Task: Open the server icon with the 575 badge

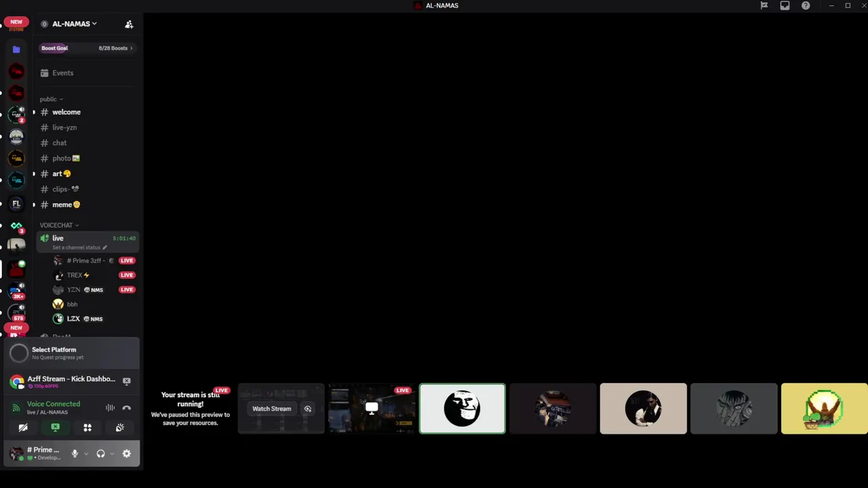Action: (16, 313)
